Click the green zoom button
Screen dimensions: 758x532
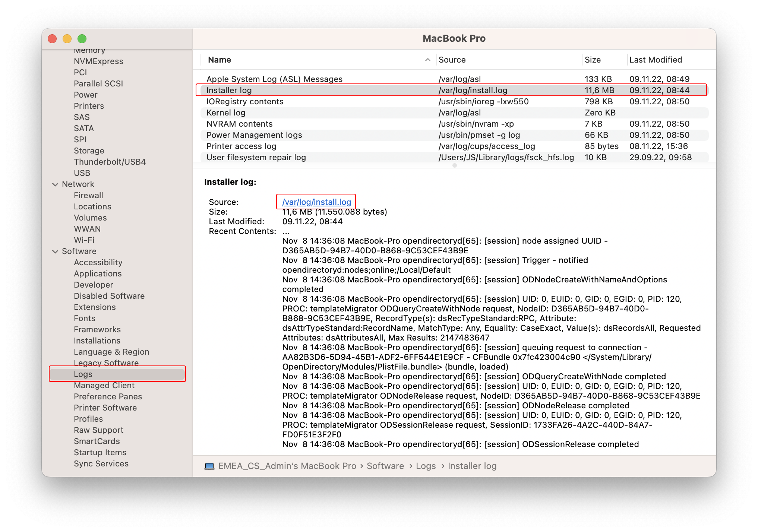pos(82,38)
